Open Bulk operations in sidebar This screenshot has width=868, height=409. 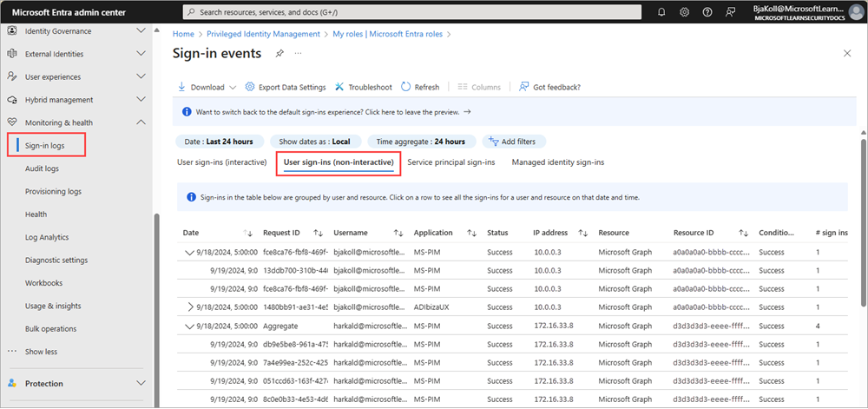pos(51,329)
